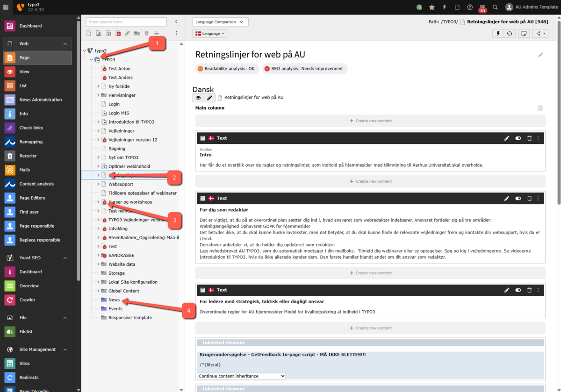Click the globe workspace icon in top bar

[x=419, y=7]
